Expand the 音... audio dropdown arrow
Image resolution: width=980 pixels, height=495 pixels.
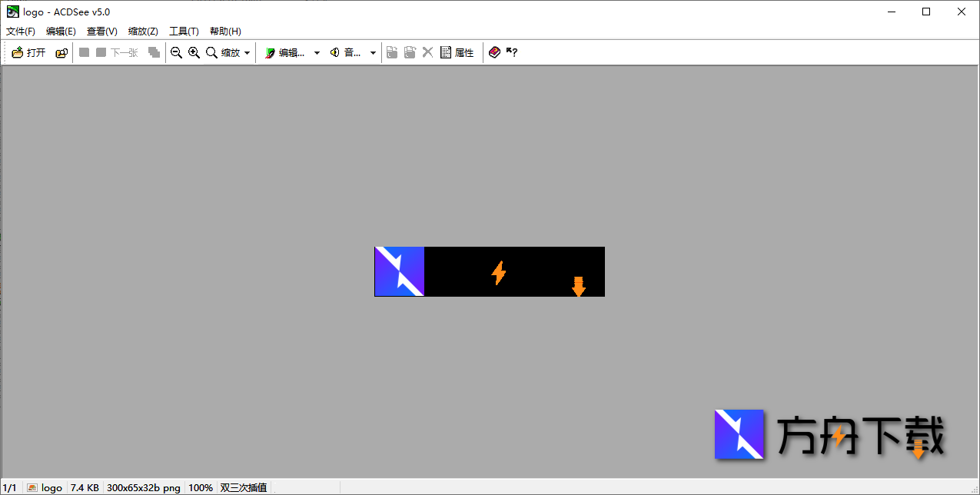coord(373,53)
